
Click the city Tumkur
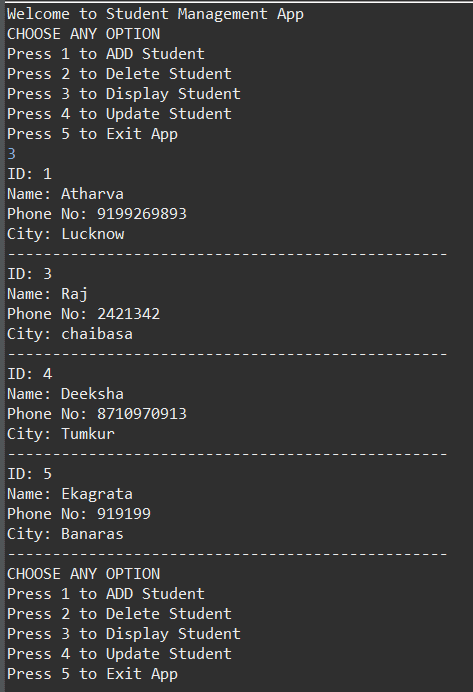[x=88, y=434]
